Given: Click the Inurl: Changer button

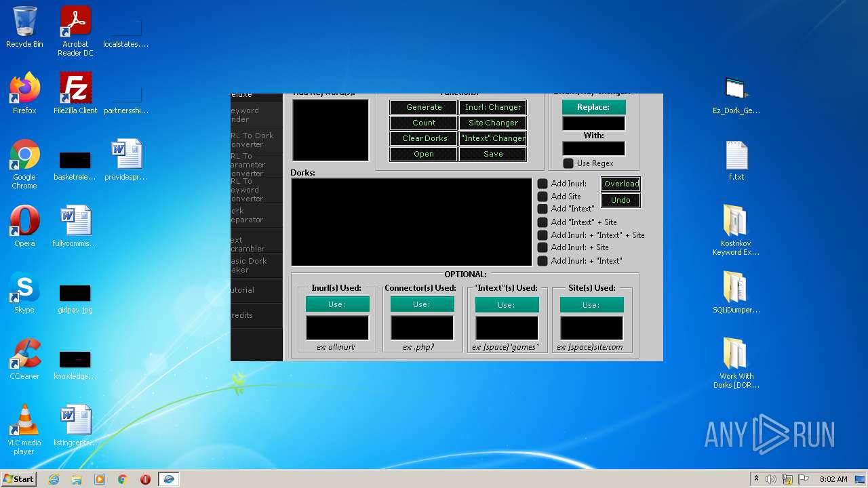Looking at the screenshot, I should pos(493,107).
